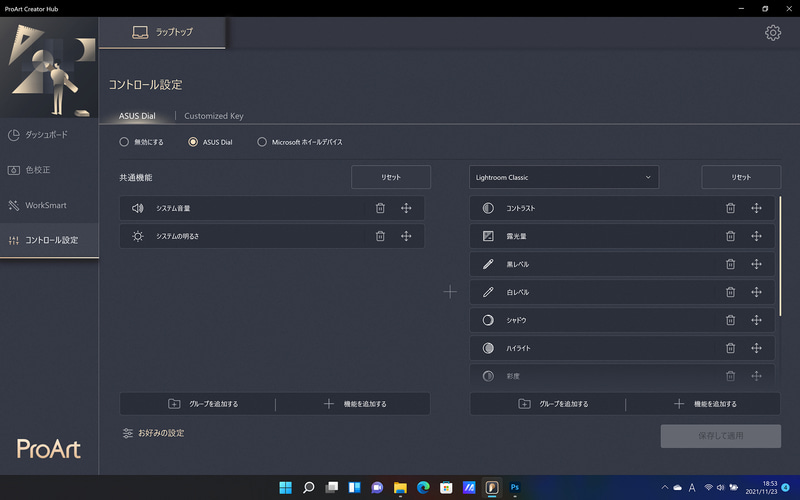This screenshot has width=800, height=500.
Task: Delete the ハイライト function
Action: (731, 348)
